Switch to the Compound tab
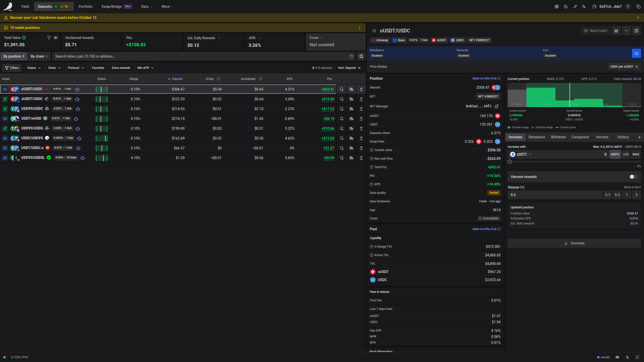The height and width of the screenshot is (362, 644). click(580, 137)
